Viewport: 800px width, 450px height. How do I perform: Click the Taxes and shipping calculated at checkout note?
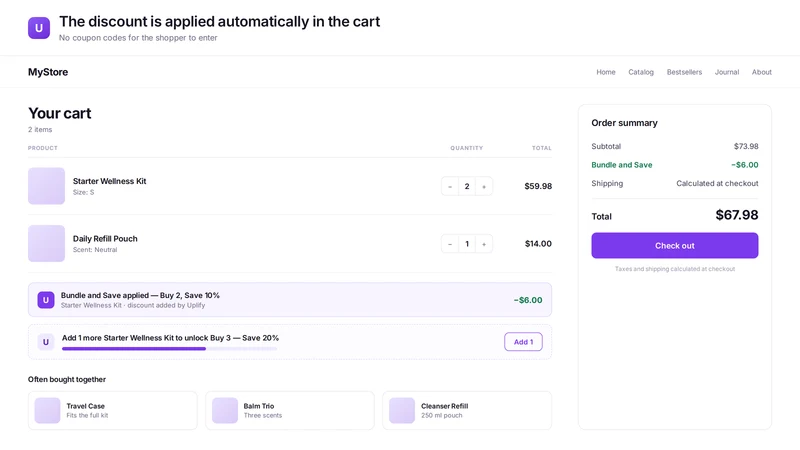coord(674,269)
